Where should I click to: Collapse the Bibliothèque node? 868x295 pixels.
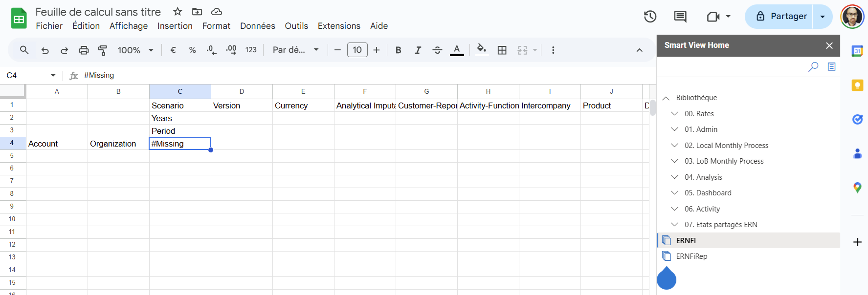coord(666,98)
